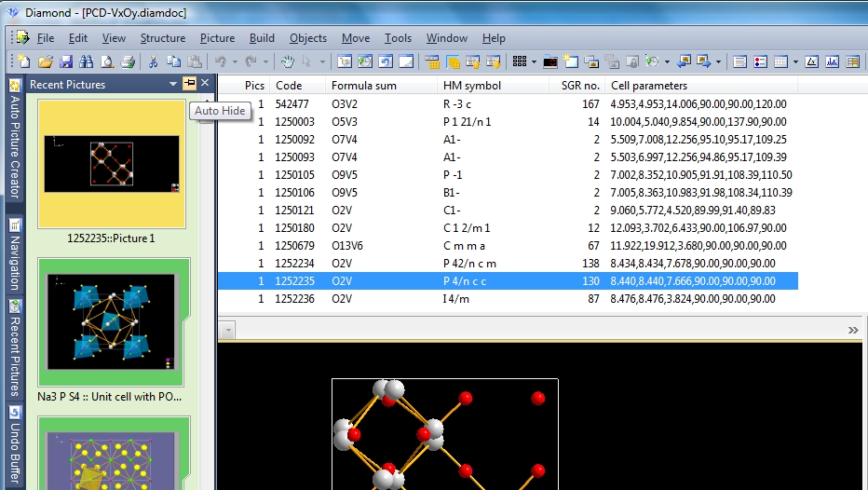The height and width of the screenshot is (490, 868).
Task: Click the powder pattern diagram icon
Action: pos(831,61)
